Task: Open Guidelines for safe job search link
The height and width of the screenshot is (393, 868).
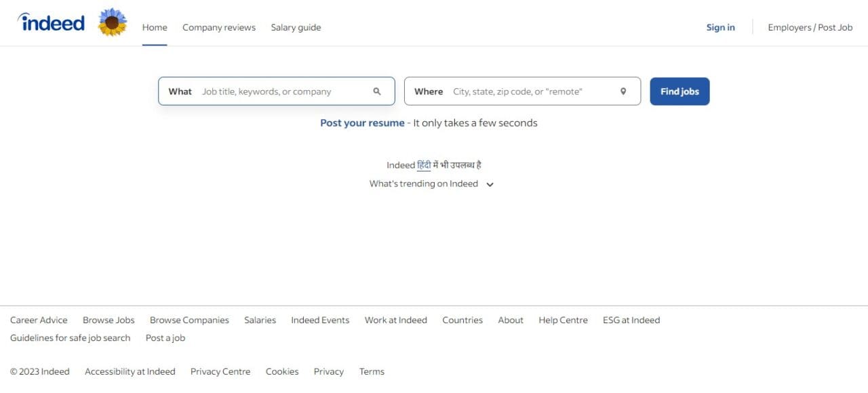Action: coord(70,338)
